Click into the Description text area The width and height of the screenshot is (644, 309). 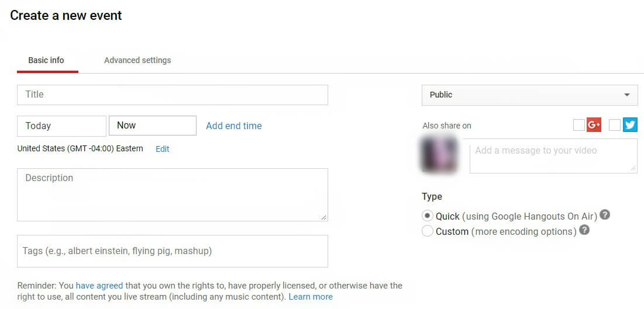click(x=173, y=195)
